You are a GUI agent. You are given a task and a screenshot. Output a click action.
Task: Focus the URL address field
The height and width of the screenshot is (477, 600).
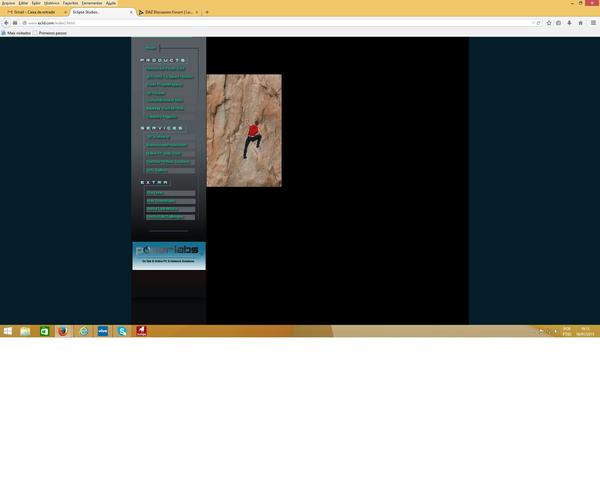276,23
